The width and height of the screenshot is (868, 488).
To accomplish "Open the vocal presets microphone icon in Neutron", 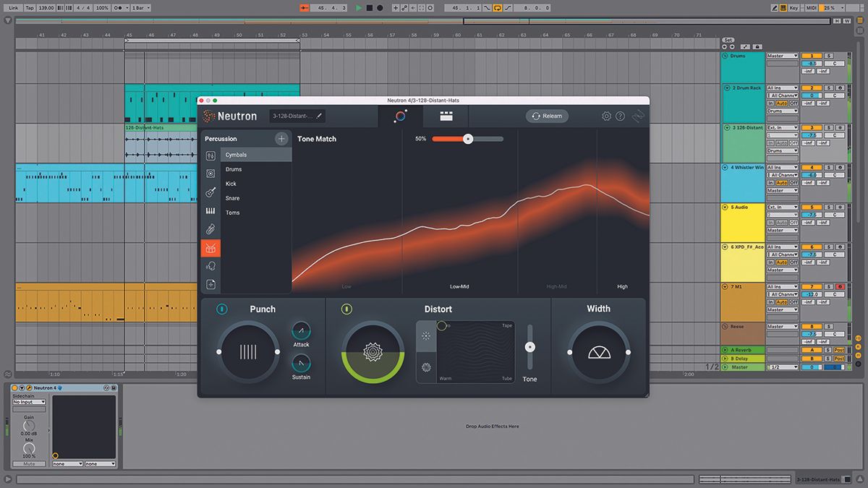I will [x=210, y=265].
